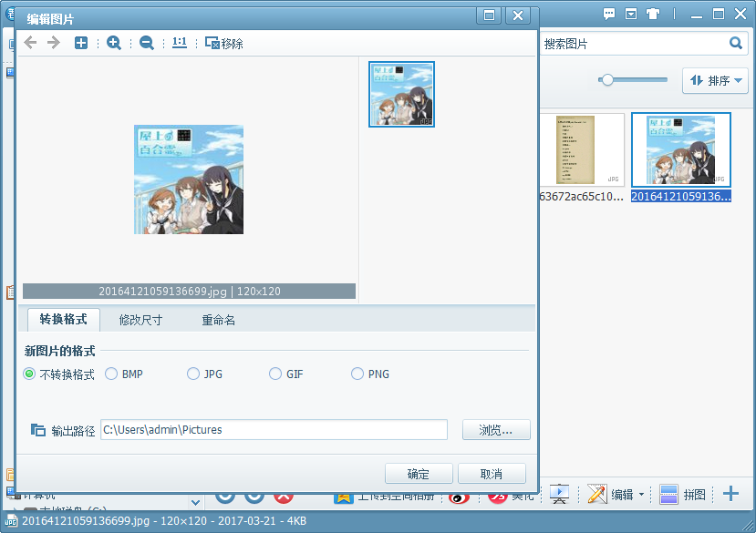The image size is (756, 533).
Task: Start slideshow with the presentation screen icon
Action: click(559, 494)
